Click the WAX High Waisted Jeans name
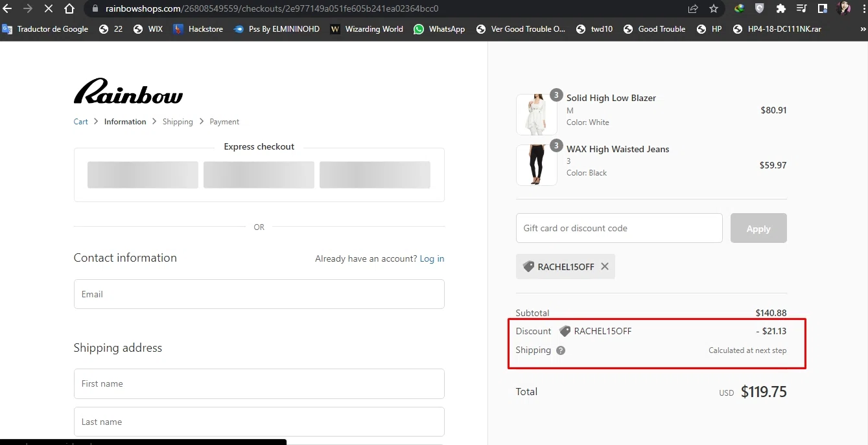This screenshot has width=868, height=445. (x=618, y=149)
